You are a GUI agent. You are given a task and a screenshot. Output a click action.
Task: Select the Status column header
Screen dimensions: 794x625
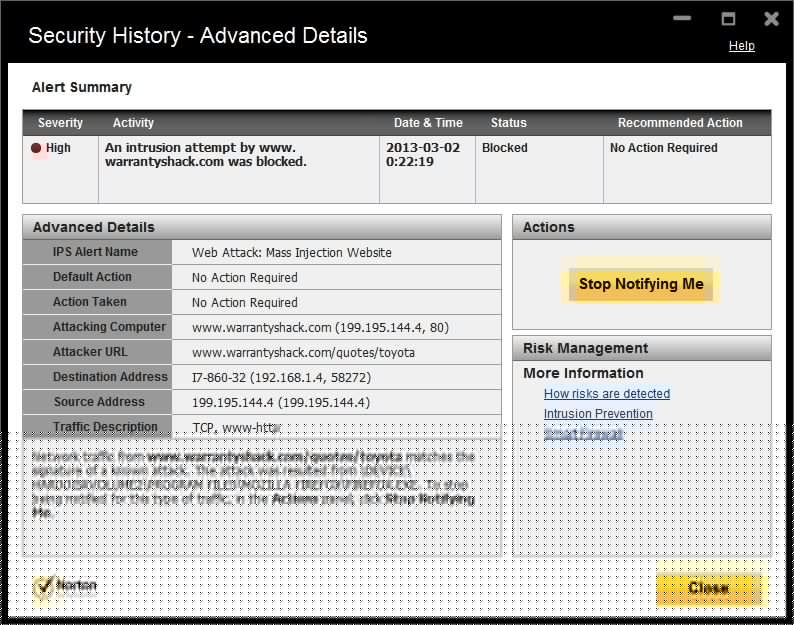508,123
